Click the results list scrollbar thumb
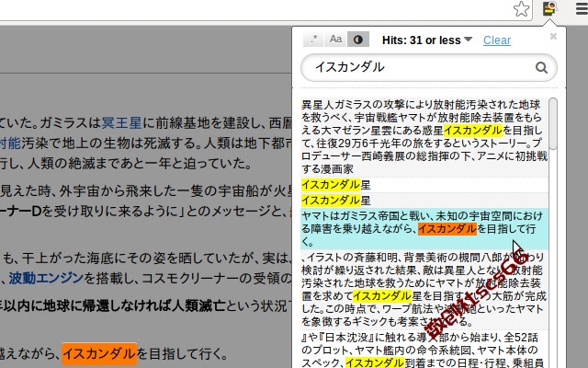 pos(553,123)
